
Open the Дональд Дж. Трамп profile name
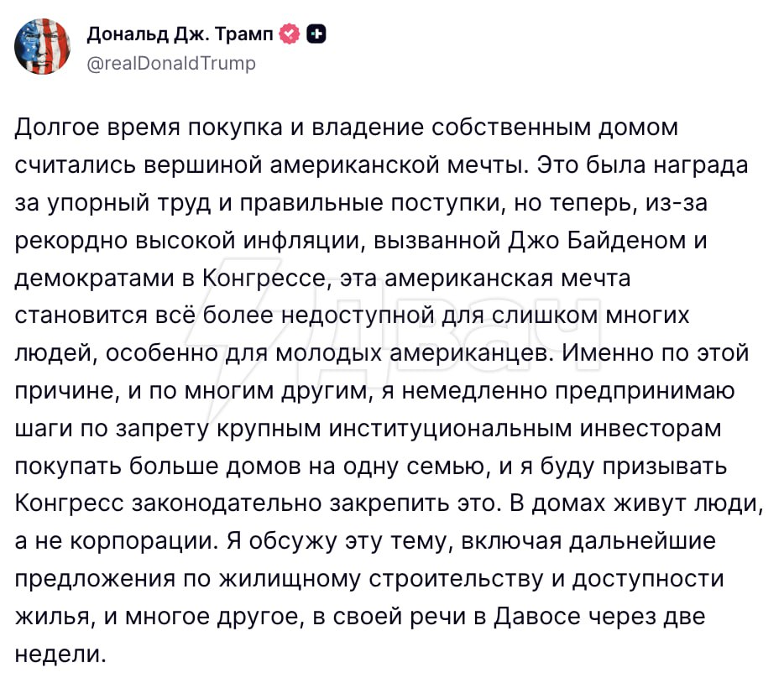pos(180,34)
